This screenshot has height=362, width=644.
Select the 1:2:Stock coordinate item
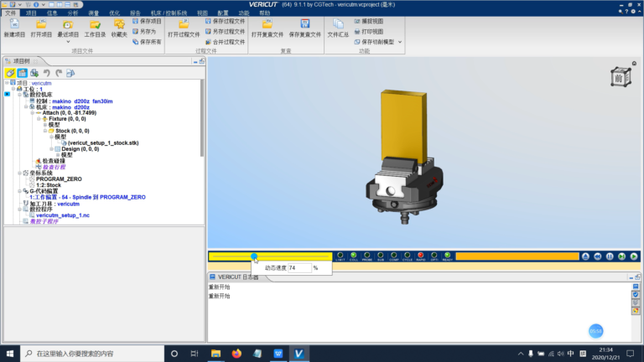pyautogui.click(x=49, y=185)
